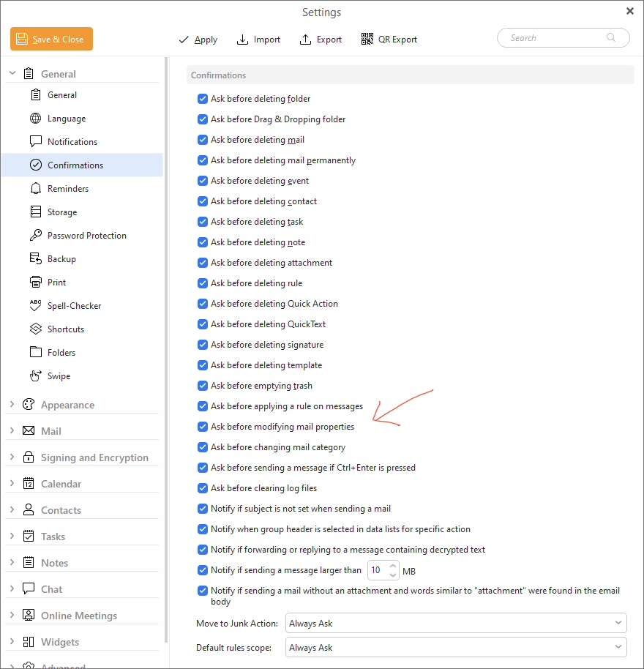This screenshot has width=644, height=669.
Task: Open Swipe settings hand icon
Action: coord(35,376)
